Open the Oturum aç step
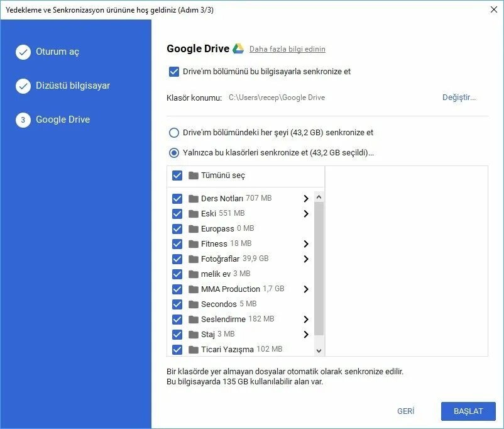Image resolution: width=504 pixels, height=429 pixels. pos(57,52)
